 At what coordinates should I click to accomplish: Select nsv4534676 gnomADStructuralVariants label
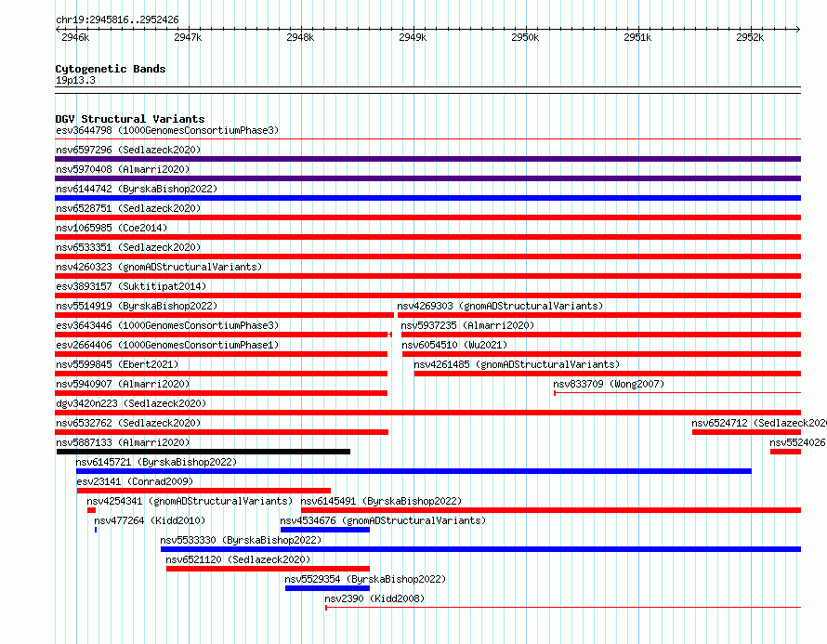pos(383,520)
